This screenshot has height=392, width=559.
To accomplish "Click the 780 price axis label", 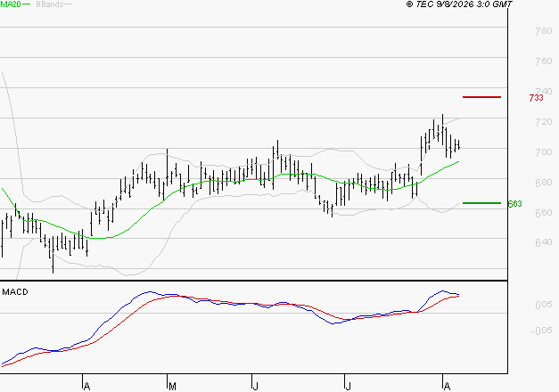I will (544, 31).
